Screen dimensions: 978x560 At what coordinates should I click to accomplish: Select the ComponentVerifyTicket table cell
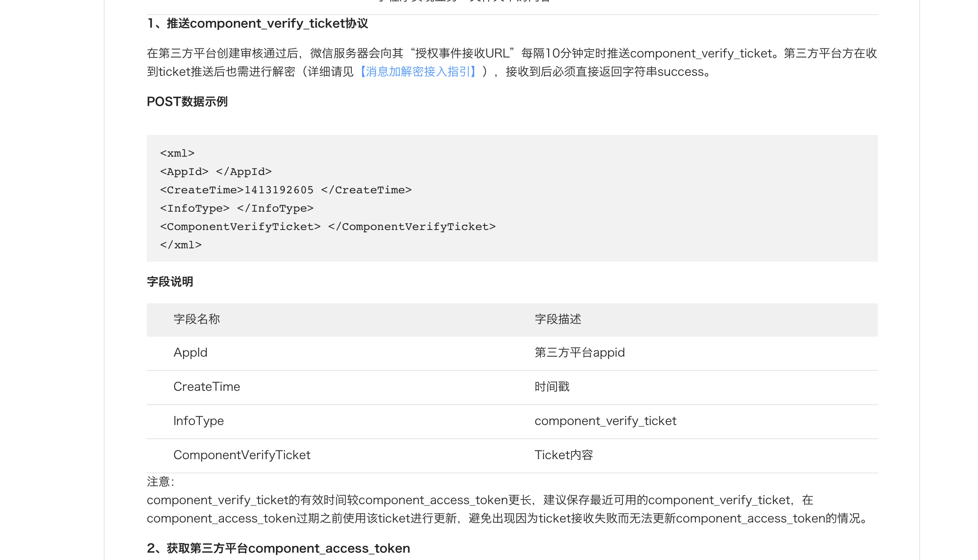pyautogui.click(x=242, y=455)
